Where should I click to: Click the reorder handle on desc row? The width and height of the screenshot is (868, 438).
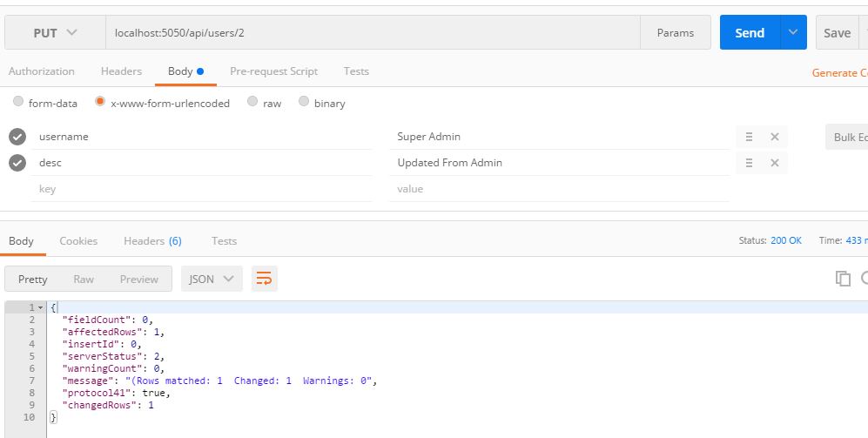click(x=749, y=163)
